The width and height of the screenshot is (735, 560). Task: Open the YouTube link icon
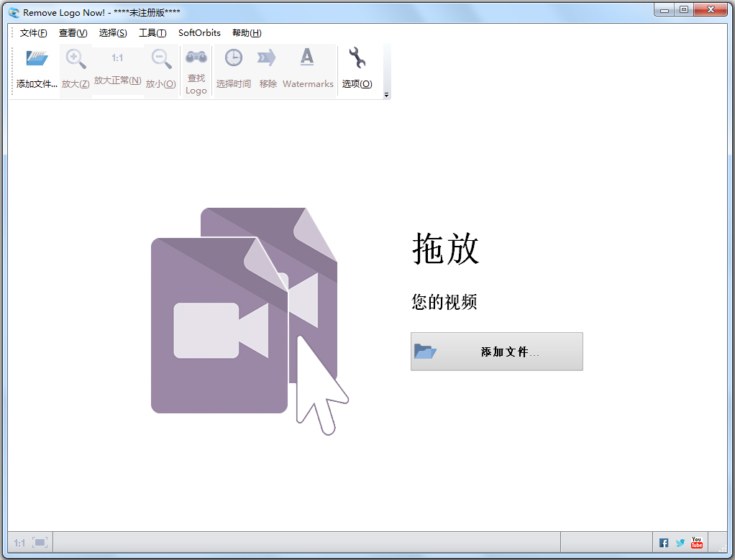pyautogui.click(x=696, y=543)
